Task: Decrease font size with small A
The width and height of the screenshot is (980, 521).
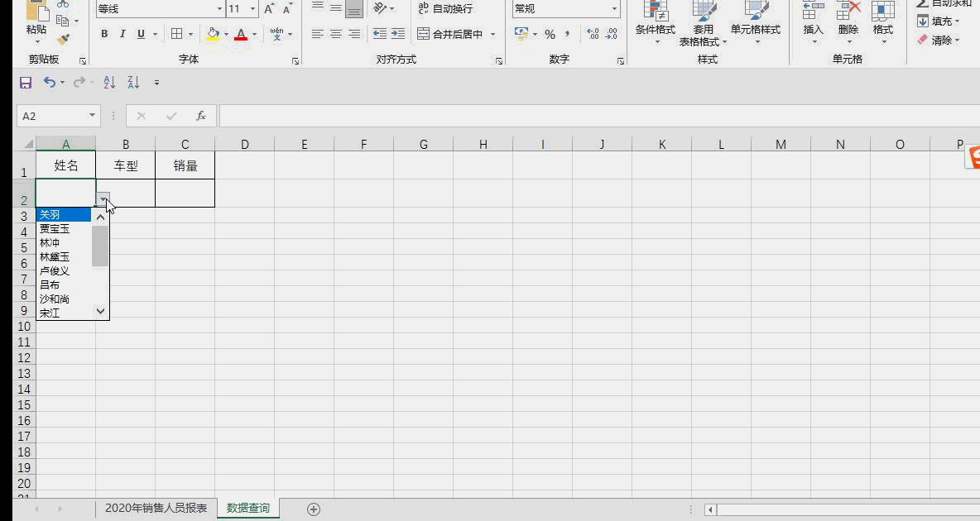Action: click(x=287, y=9)
